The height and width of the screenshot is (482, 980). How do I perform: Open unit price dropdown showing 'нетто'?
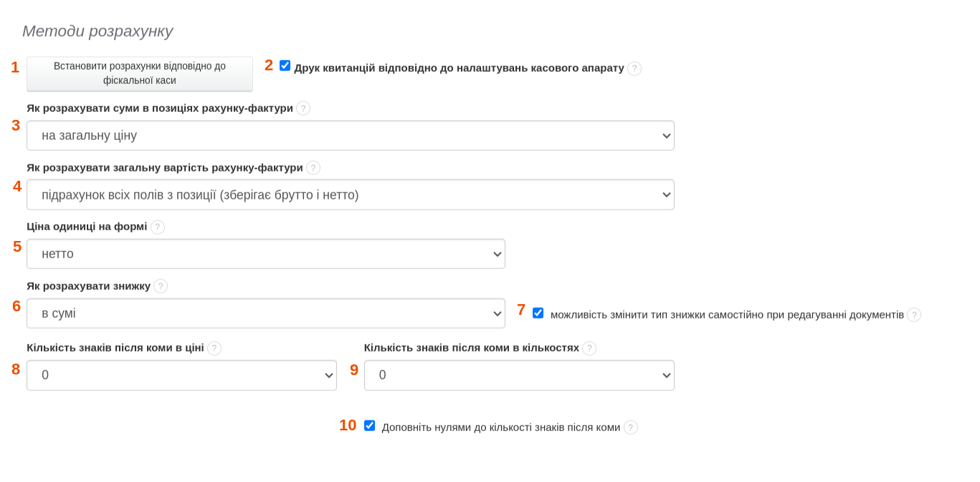click(265, 254)
